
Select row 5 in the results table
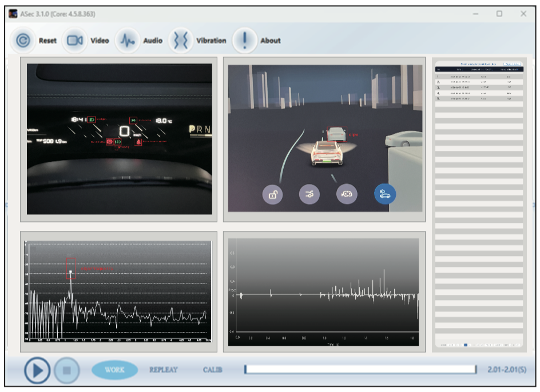[x=479, y=99]
